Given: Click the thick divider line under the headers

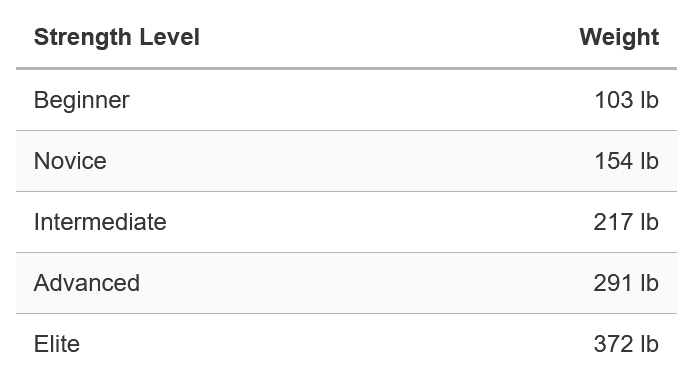Looking at the screenshot, I should pyautogui.click(x=346, y=69).
